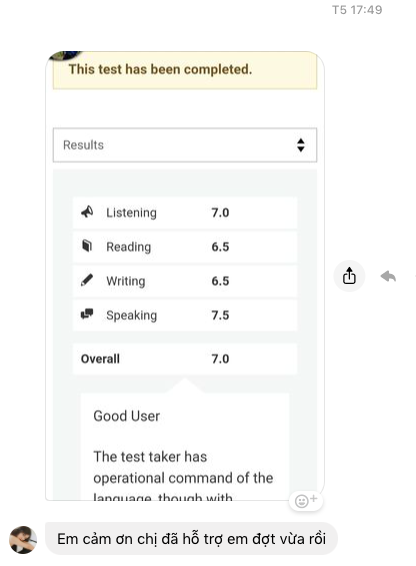The width and height of the screenshot is (416, 566).
Task: Click the Overall 7.0 score row
Action: click(x=185, y=359)
